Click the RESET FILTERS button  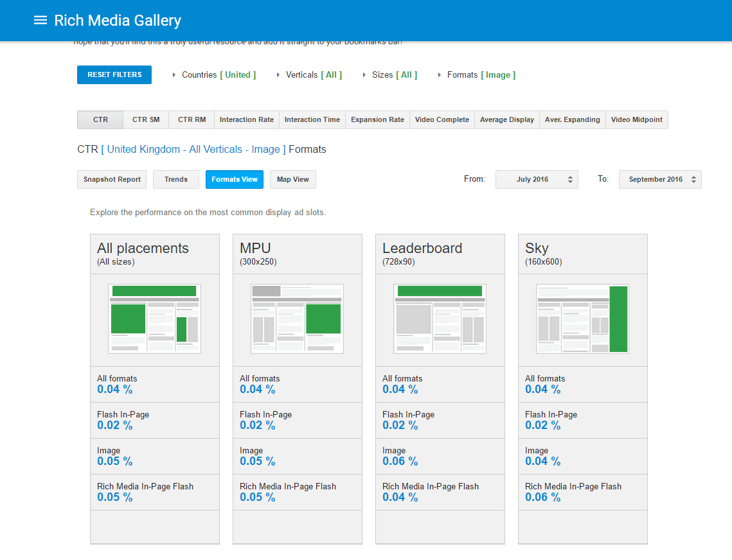tap(114, 74)
